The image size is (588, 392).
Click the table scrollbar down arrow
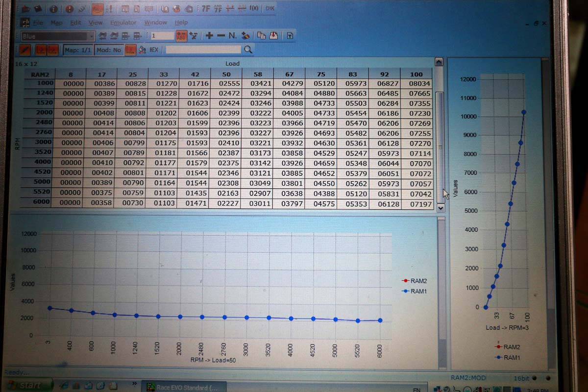point(440,208)
